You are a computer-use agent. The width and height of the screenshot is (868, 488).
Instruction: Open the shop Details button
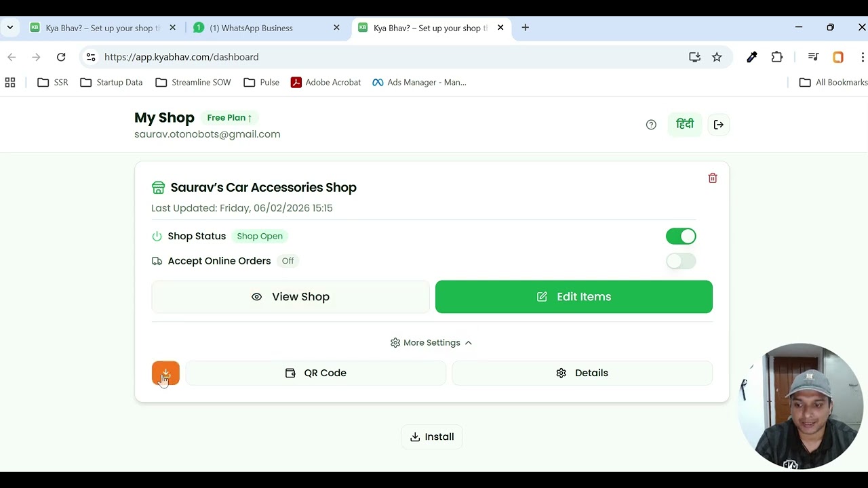coord(582,373)
